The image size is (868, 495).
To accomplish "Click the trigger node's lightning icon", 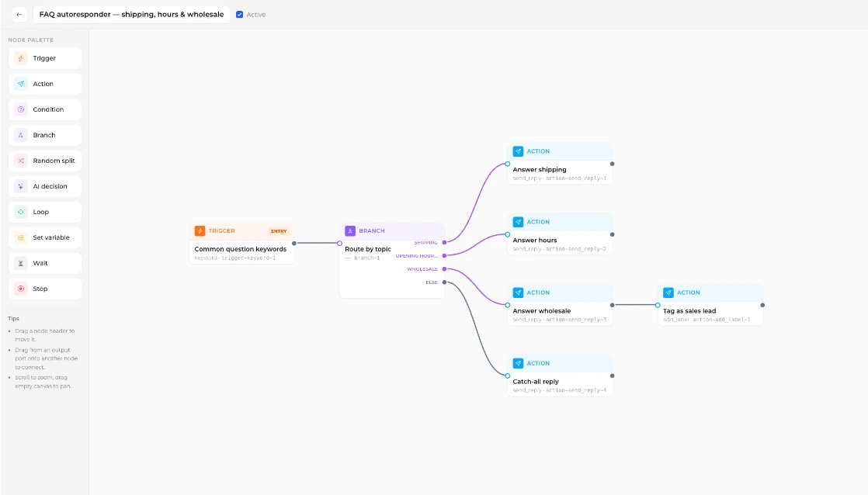I will point(200,230).
